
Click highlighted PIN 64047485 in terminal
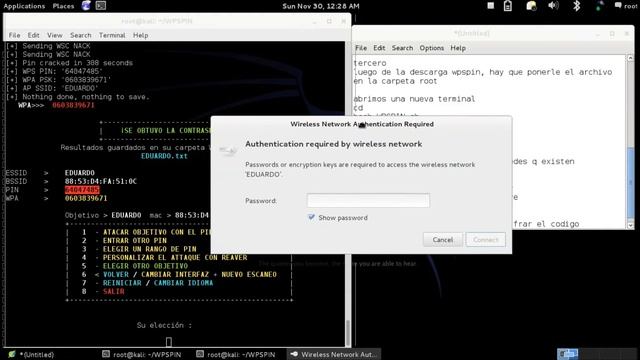[x=82, y=190]
